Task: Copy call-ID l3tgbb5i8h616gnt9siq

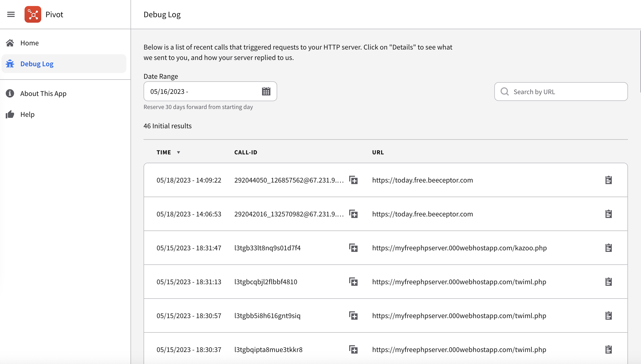Action: click(353, 316)
